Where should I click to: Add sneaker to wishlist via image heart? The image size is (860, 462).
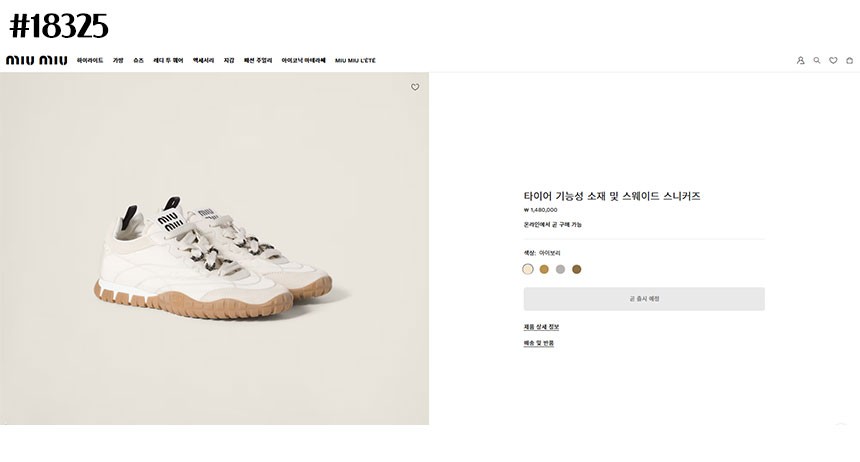415,87
